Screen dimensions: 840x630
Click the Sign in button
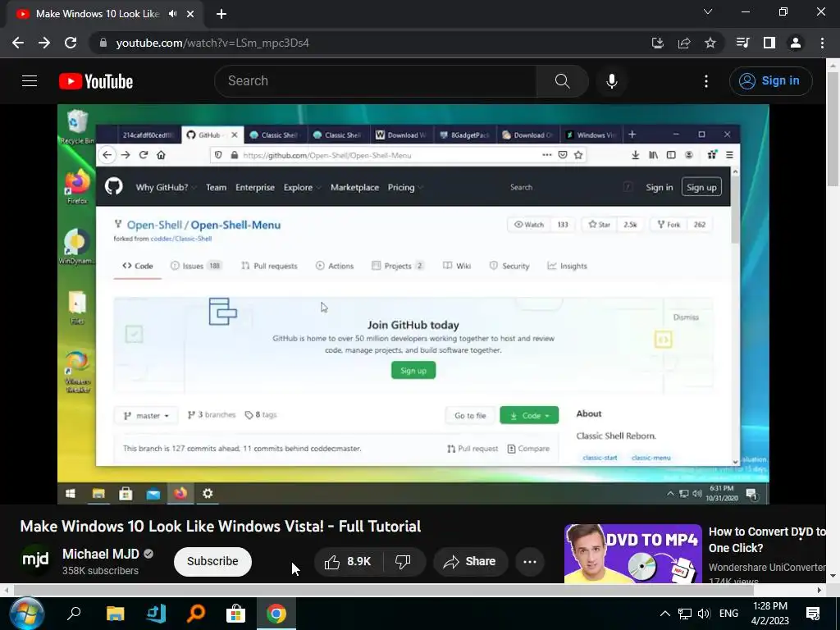click(x=770, y=81)
